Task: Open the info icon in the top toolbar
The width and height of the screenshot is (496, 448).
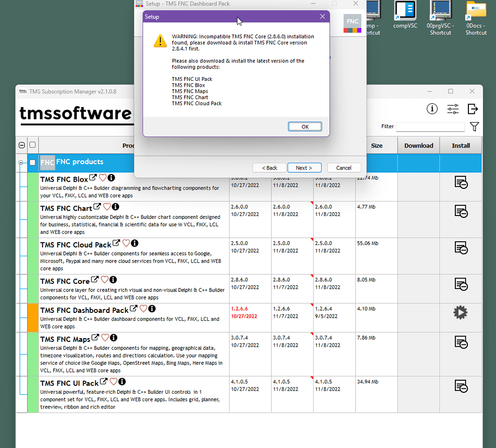Action: tap(432, 109)
